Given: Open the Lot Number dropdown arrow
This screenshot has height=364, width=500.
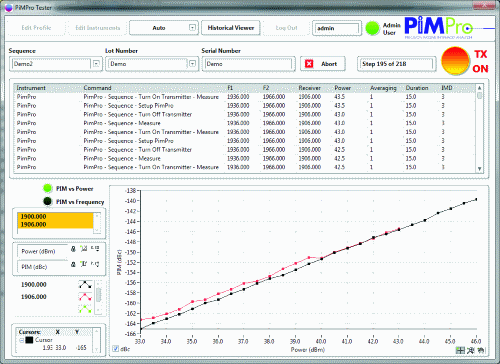Looking at the screenshot, I should (192, 64).
